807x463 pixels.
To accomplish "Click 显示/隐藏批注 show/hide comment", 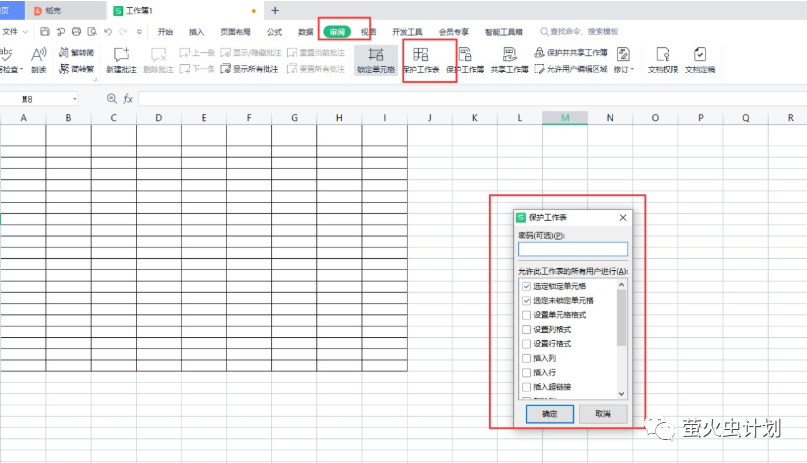I will pyautogui.click(x=251, y=52).
